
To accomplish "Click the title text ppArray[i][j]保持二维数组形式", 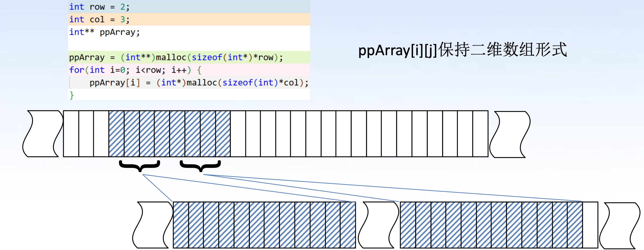I will pos(463,50).
